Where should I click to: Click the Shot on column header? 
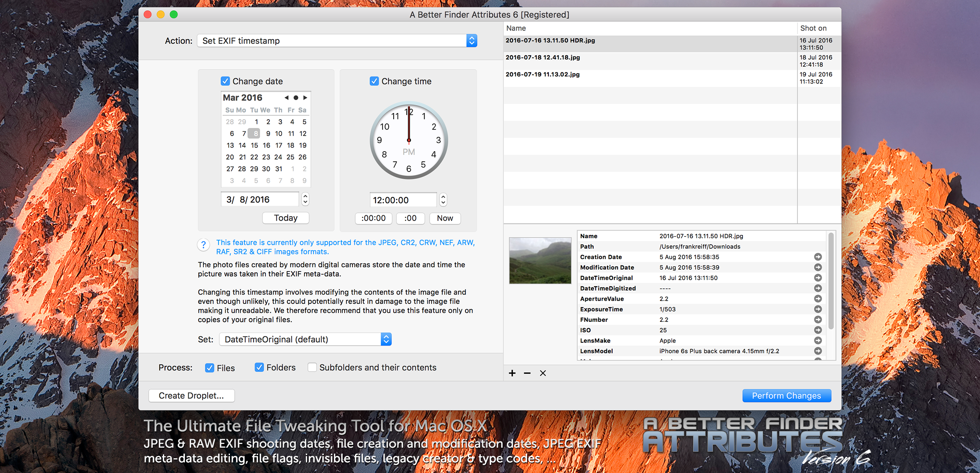819,28
